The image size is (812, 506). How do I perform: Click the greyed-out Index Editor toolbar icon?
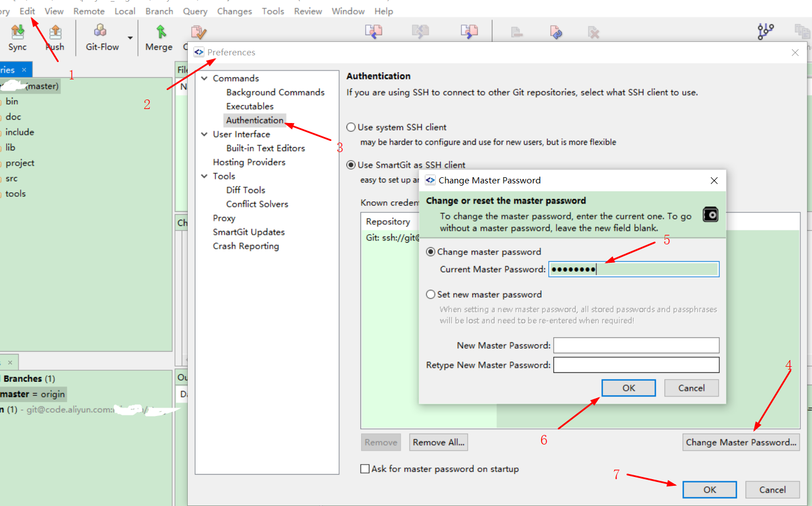click(420, 32)
